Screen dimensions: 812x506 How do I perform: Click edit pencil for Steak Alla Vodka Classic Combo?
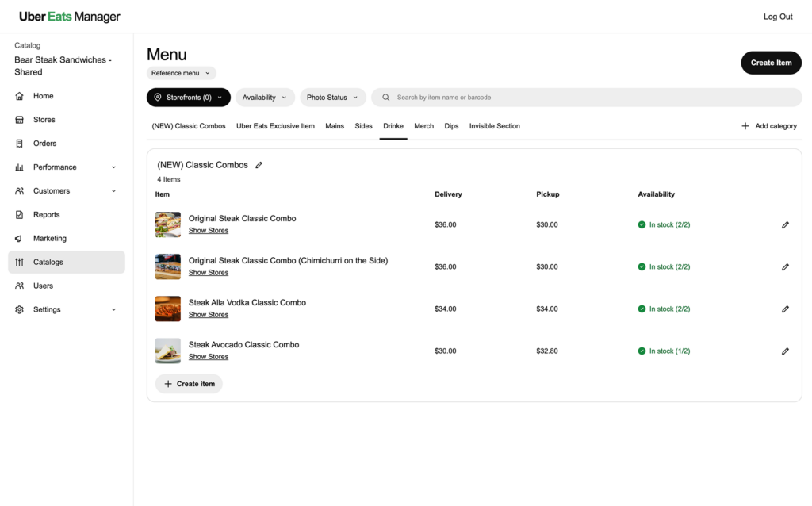point(785,309)
